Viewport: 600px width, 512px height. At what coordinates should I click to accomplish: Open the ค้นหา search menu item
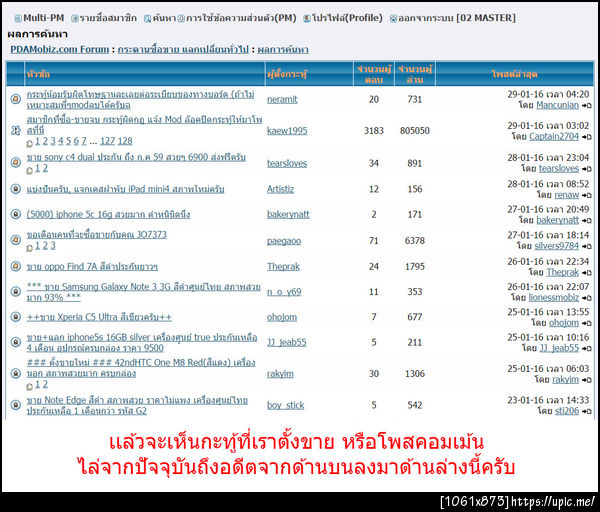click(x=160, y=18)
